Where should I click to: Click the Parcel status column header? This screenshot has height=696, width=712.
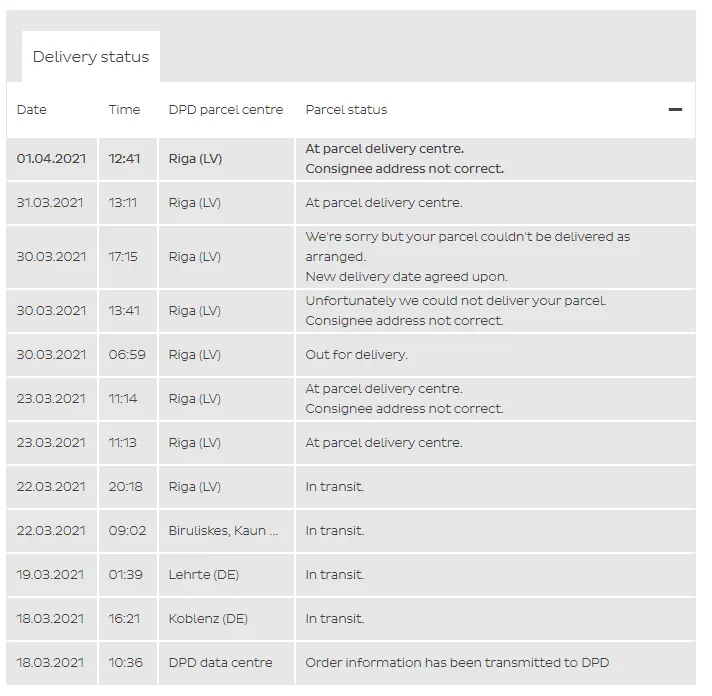tap(346, 109)
